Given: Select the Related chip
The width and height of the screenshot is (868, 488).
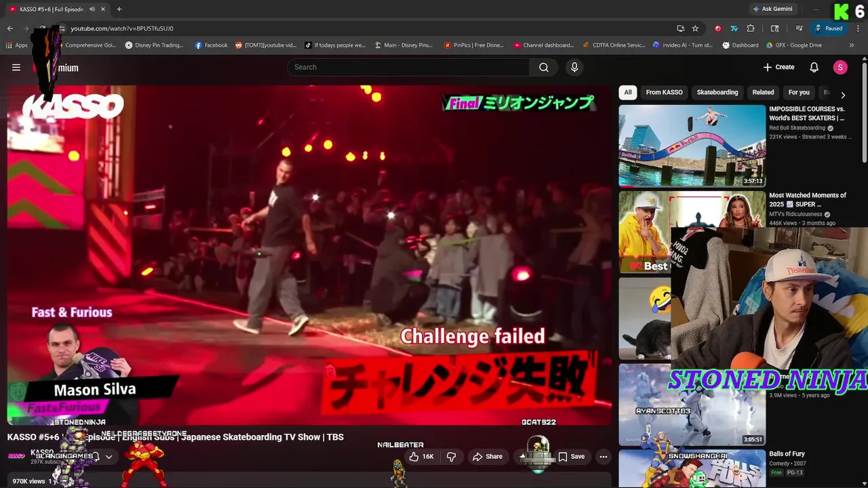Looking at the screenshot, I should click(763, 92).
